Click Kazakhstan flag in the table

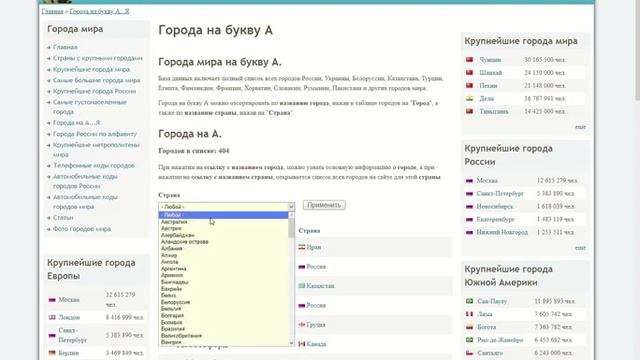point(302,286)
